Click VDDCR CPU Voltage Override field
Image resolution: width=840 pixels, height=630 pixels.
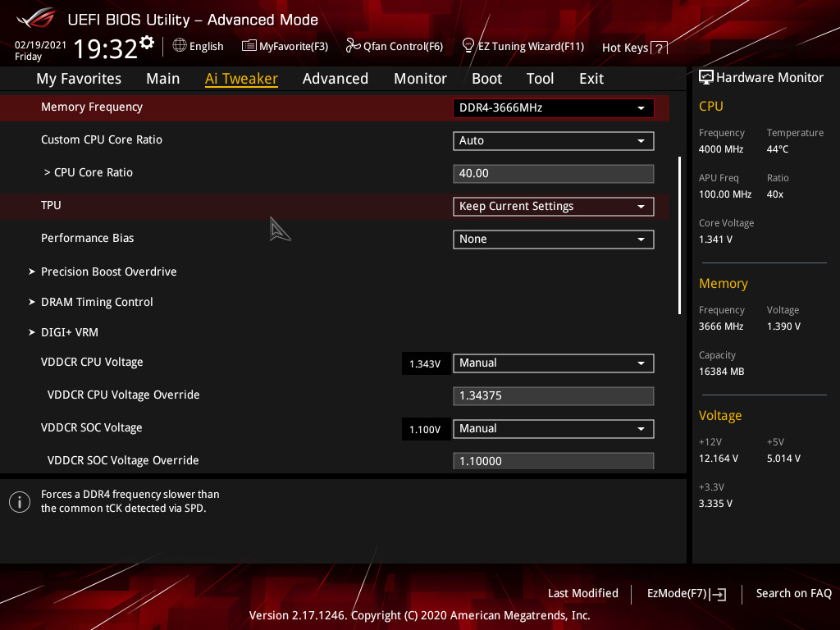coord(554,396)
